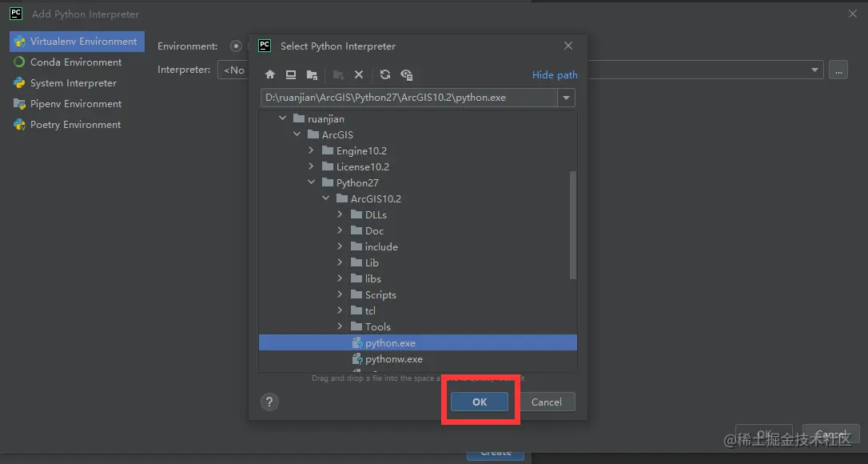Select System Interpreter in sidebar
The width and height of the screenshot is (868, 464).
[77, 83]
